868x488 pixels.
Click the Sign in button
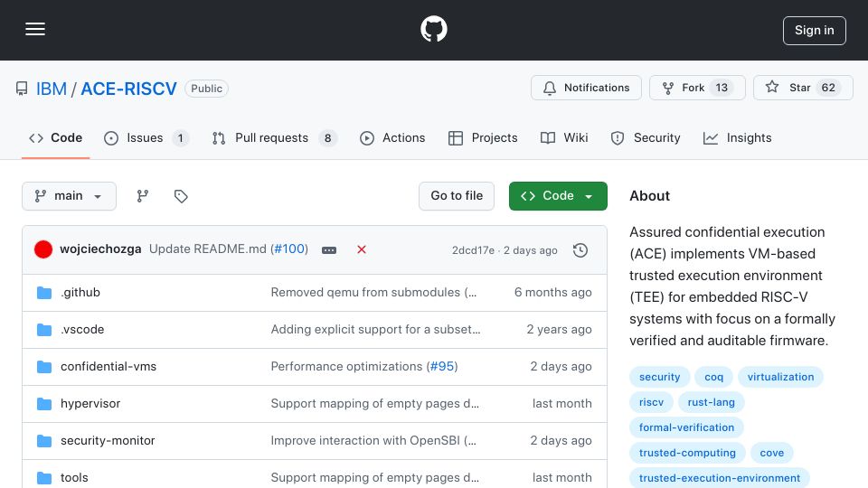click(814, 31)
